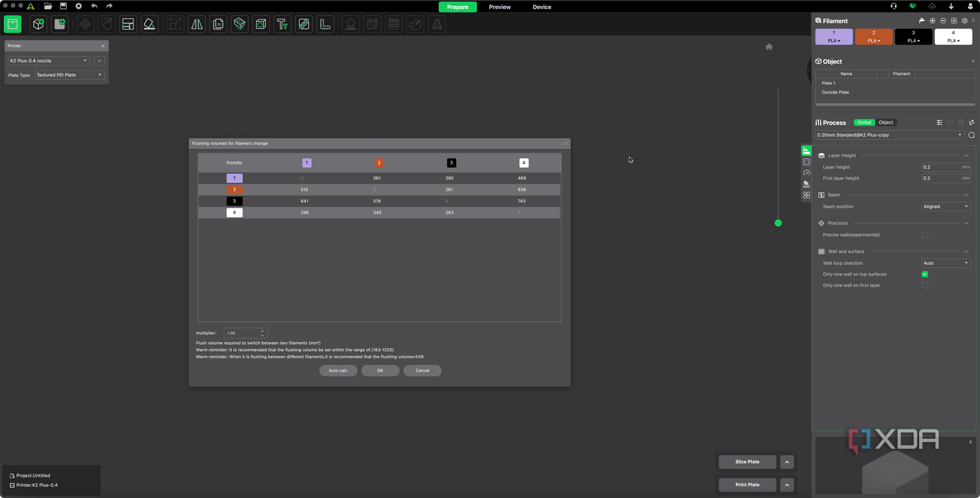This screenshot has width=980, height=498.
Task: Edit the printer preset with the pencil button
Action: point(99,61)
